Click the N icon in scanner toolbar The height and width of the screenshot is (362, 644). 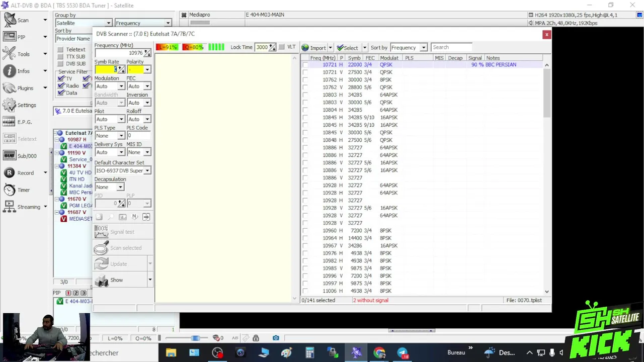click(135, 217)
